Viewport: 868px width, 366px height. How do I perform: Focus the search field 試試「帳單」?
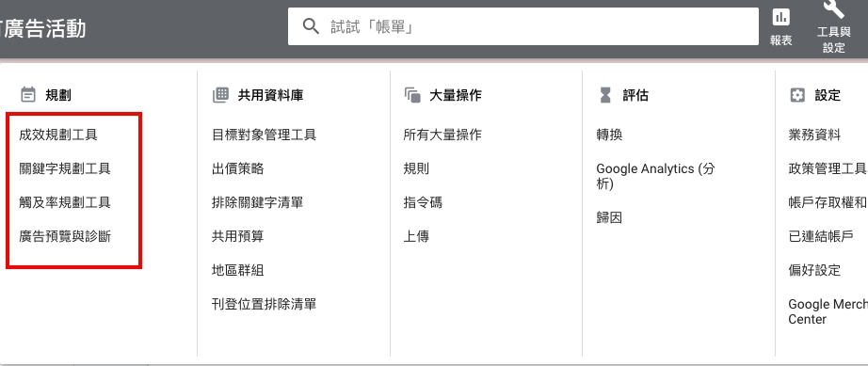point(523,26)
